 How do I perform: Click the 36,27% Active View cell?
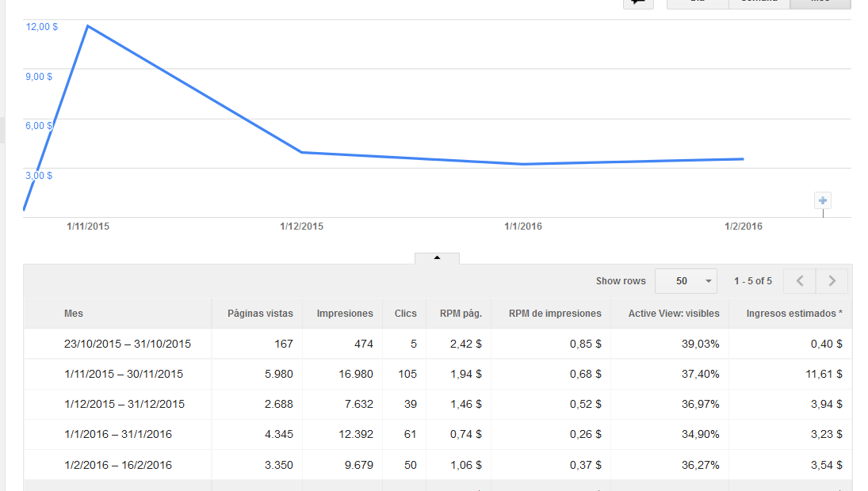(700, 465)
